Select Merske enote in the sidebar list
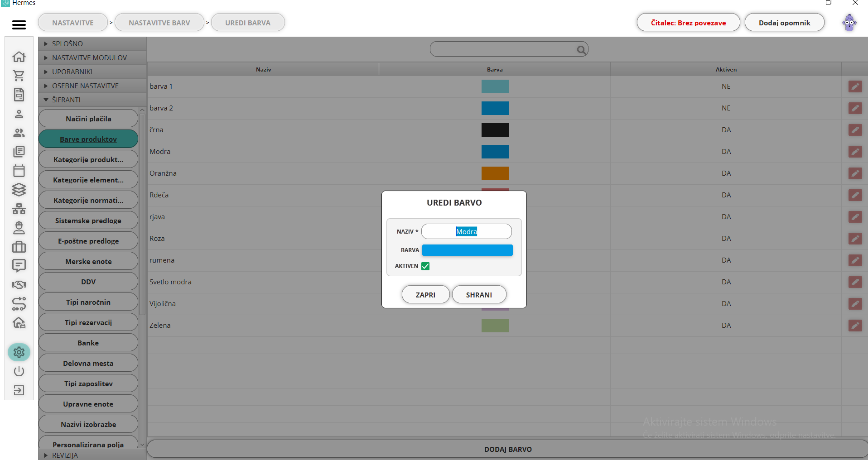Viewport: 868px width, 460px height. 88,261
